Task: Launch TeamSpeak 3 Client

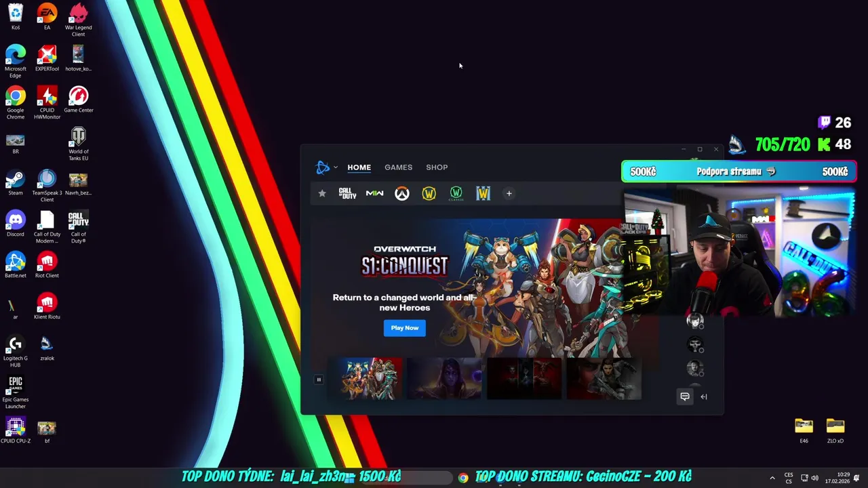Action: [47, 185]
